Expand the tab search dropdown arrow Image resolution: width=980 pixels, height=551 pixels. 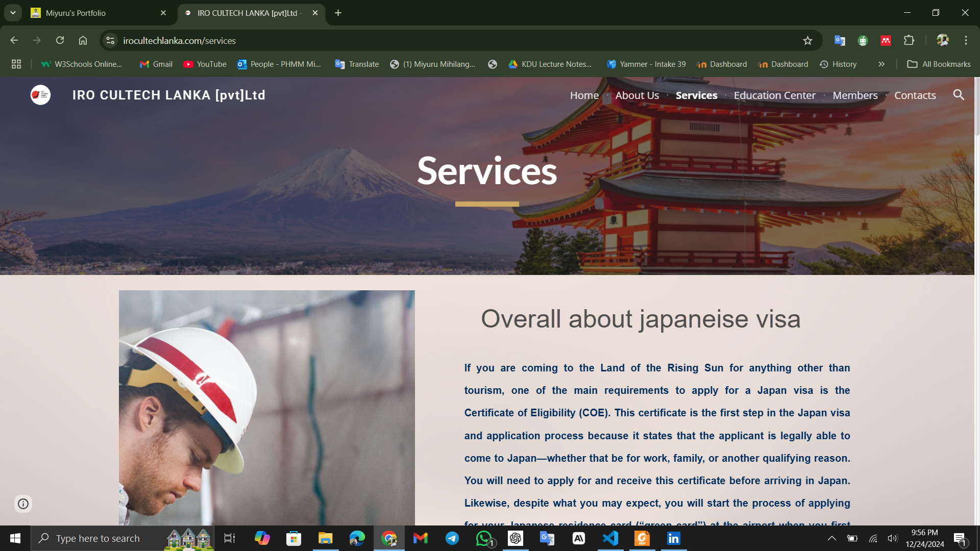tap(13, 13)
